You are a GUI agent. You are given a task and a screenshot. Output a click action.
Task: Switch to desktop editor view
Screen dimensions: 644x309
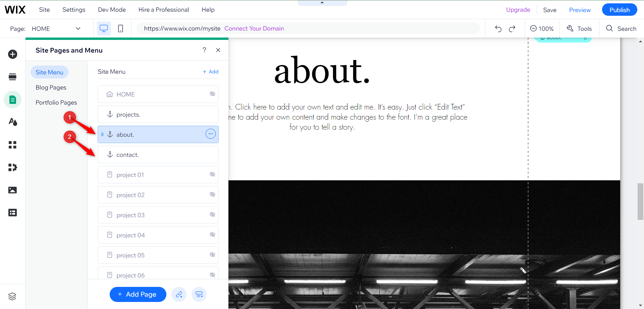(x=104, y=28)
